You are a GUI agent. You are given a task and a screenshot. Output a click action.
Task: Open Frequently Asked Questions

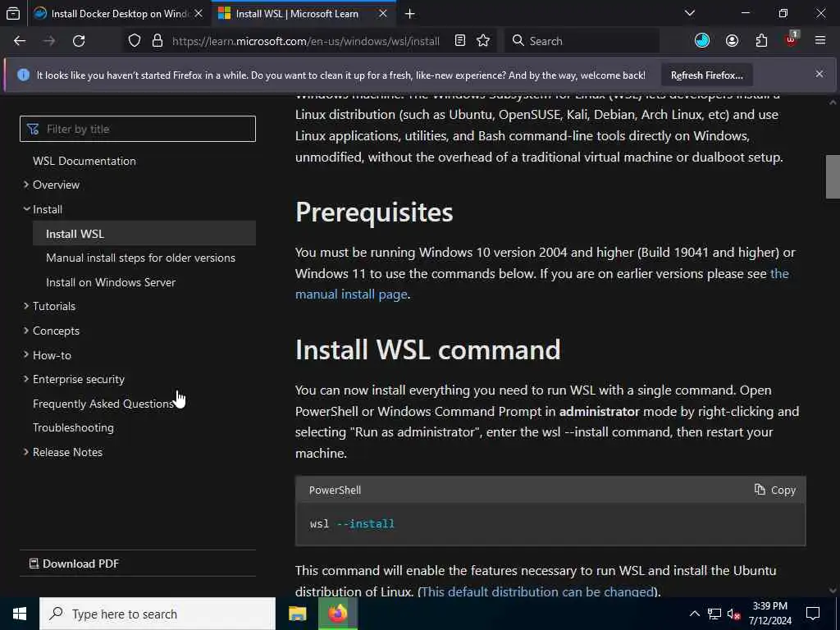[x=103, y=404]
